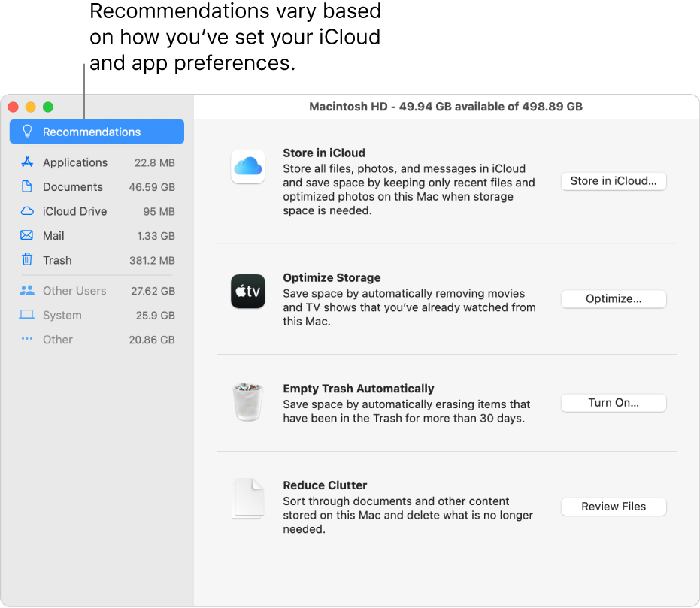The height and width of the screenshot is (608, 700).
Task: Click the Reduce Clutter heading
Action: pyautogui.click(x=325, y=485)
